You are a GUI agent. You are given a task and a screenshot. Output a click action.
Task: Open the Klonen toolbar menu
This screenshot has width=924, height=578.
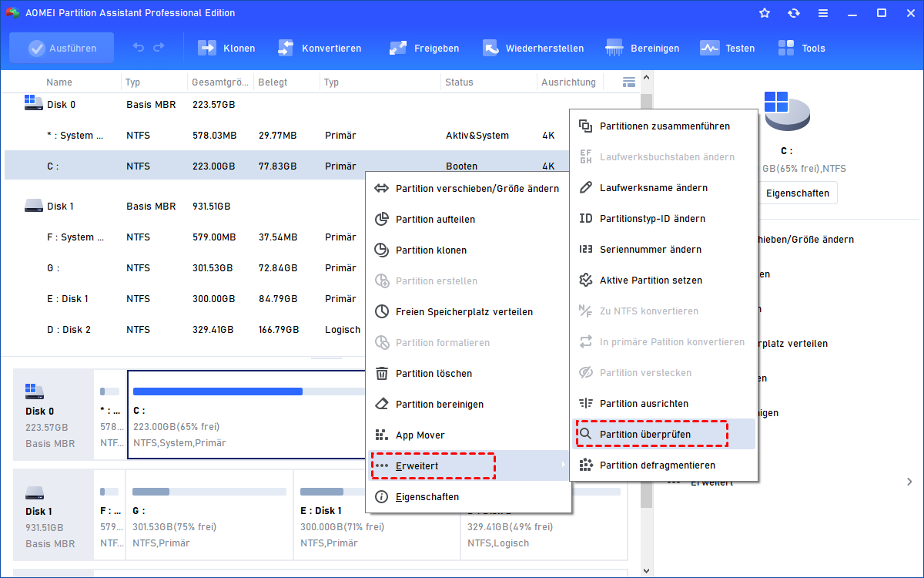pos(227,48)
